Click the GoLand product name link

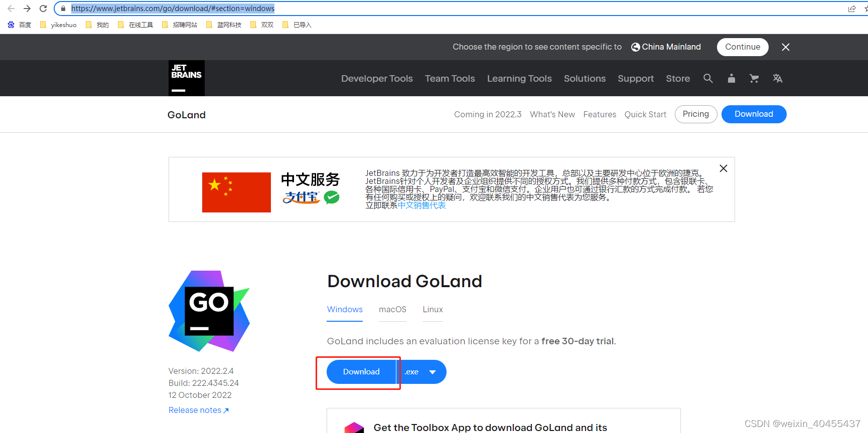(187, 115)
